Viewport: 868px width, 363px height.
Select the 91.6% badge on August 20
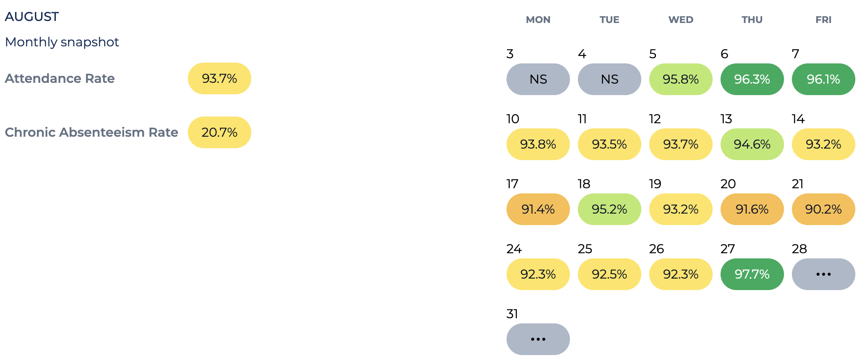(x=752, y=209)
